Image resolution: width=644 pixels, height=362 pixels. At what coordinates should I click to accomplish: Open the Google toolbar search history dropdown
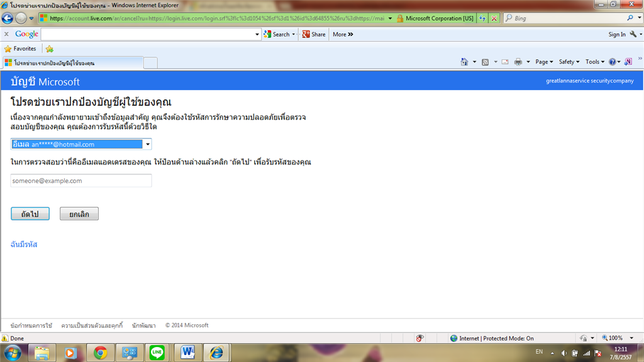[x=257, y=35]
